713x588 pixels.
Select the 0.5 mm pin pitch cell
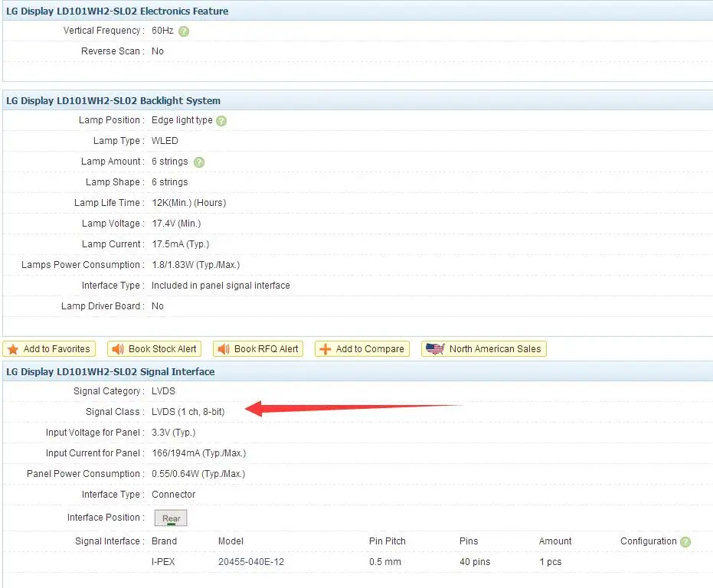pyautogui.click(x=385, y=562)
